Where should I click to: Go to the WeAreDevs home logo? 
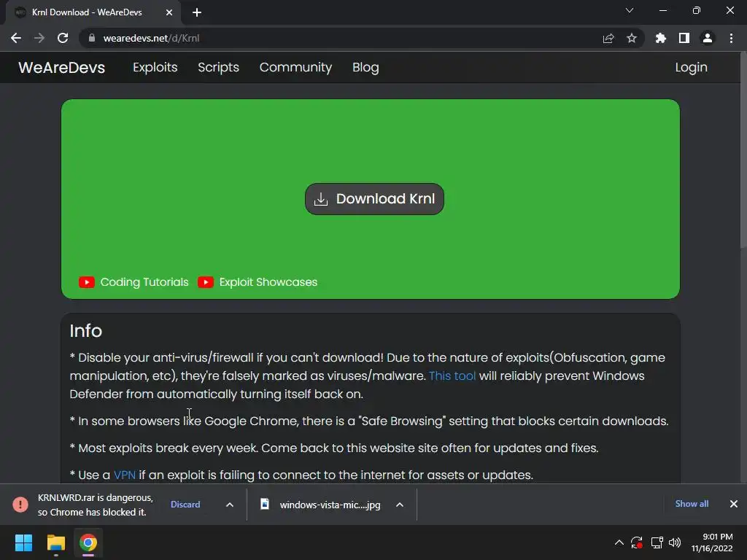(x=61, y=67)
